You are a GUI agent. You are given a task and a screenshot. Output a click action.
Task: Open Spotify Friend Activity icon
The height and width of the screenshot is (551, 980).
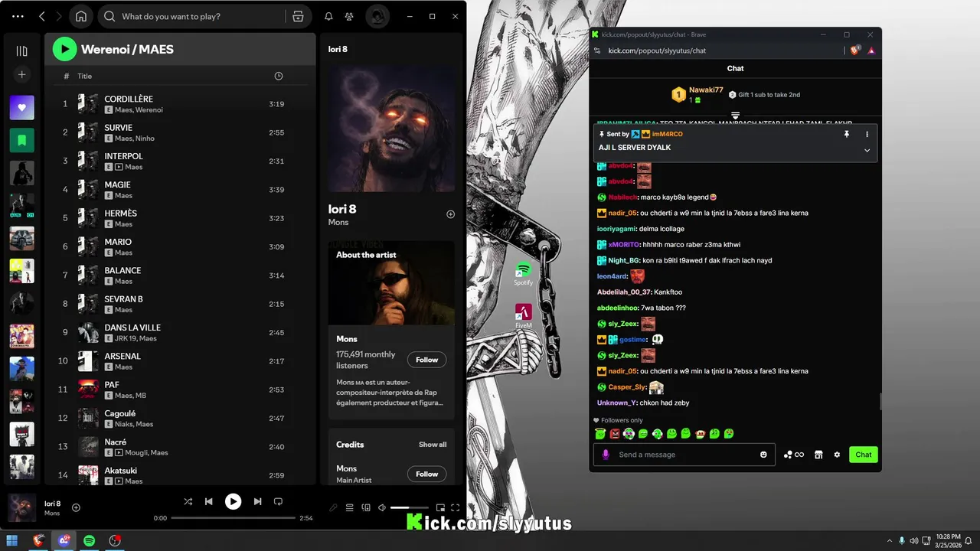(x=349, y=16)
